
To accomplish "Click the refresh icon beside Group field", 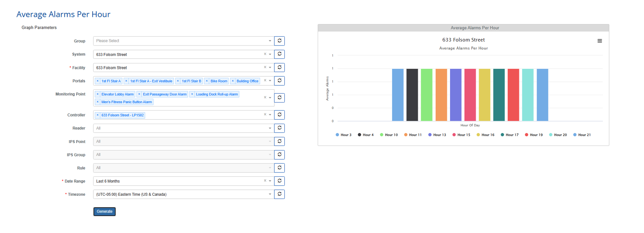I will coord(279,41).
